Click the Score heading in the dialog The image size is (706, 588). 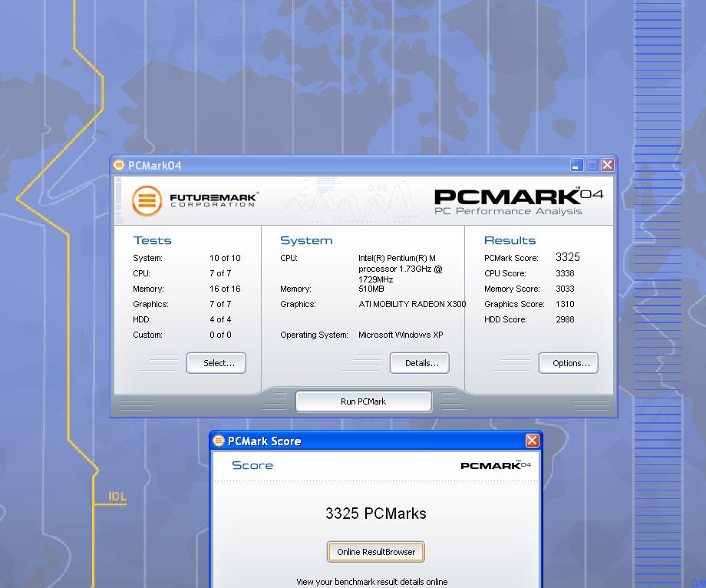point(252,465)
